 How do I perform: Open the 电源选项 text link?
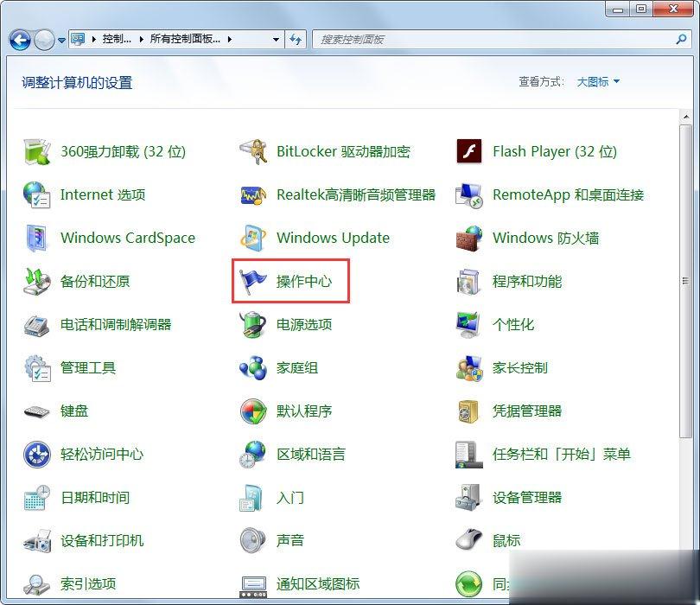(x=304, y=325)
